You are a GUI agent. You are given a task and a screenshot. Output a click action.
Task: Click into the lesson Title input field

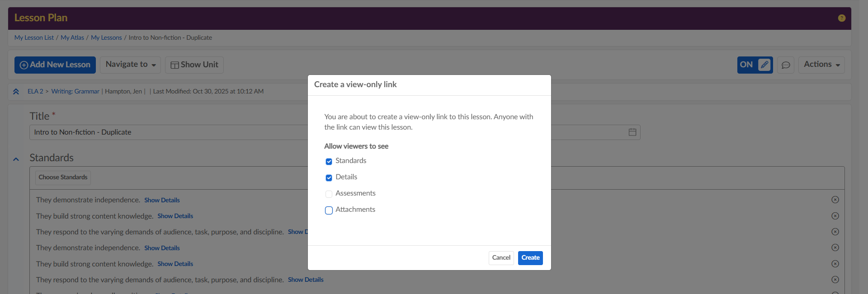[167, 132]
